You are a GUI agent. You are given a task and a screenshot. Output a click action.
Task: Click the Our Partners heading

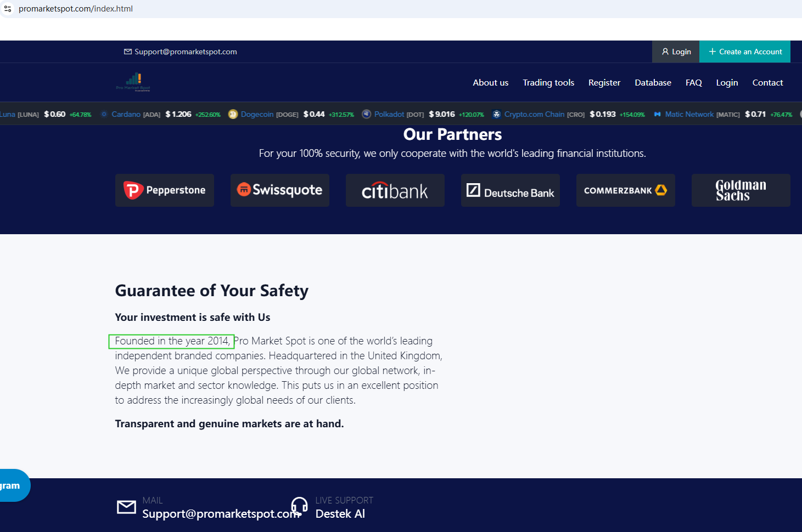tap(453, 134)
